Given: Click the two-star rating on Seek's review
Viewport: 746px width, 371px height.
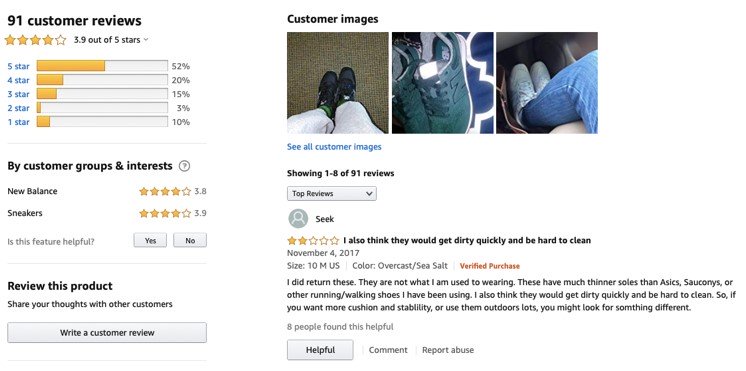Looking at the screenshot, I should point(313,240).
